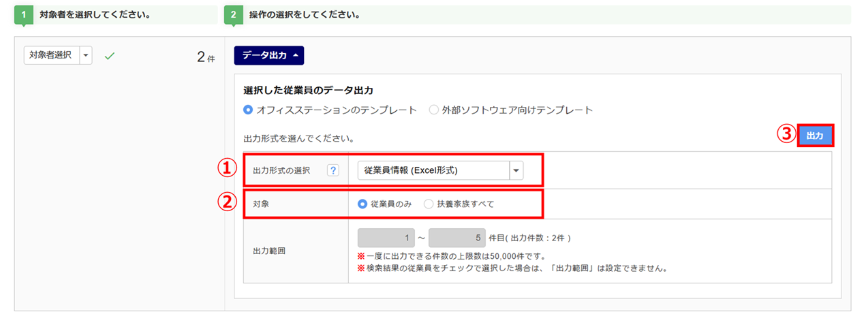The width and height of the screenshot is (868, 314).
Task: Open the 従業員情報 (Excel形式) format dropdown
Action: pos(516,170)
